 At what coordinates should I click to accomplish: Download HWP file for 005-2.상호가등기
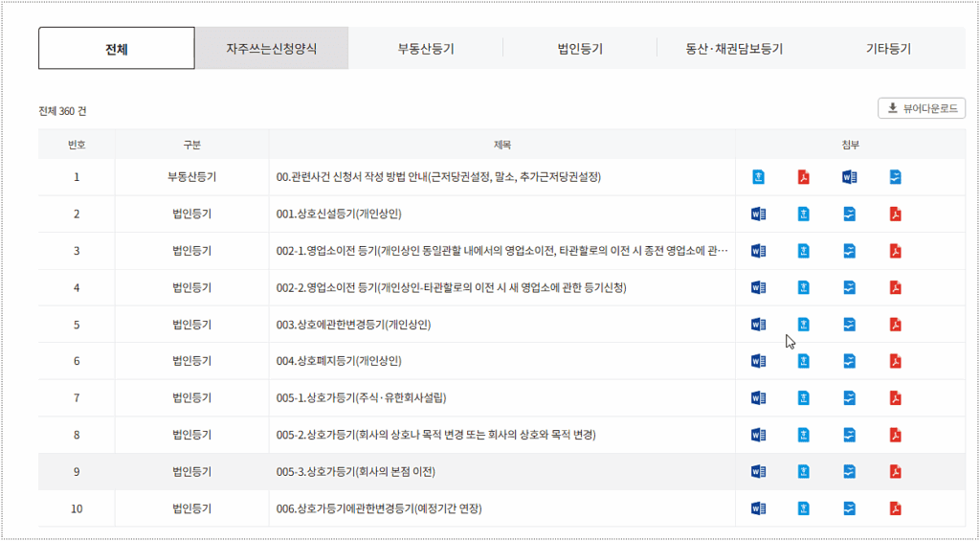coord(804,435)
